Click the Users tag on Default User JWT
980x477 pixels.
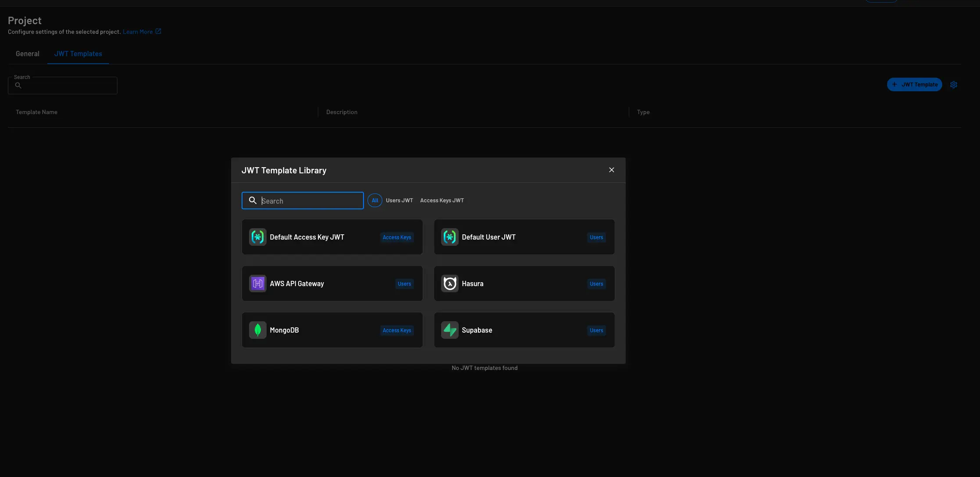[x=596, y=237]
